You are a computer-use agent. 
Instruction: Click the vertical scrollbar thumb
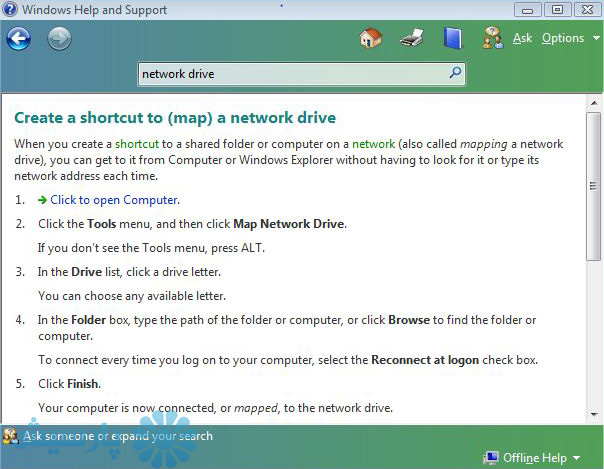pyautogui.click(x=594, y=186)
